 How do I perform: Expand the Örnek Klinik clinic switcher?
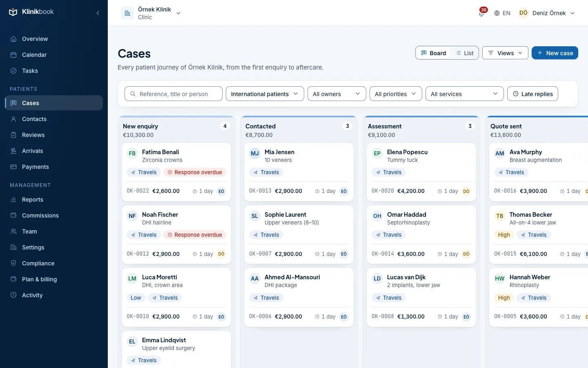click(x=151, y=13)
